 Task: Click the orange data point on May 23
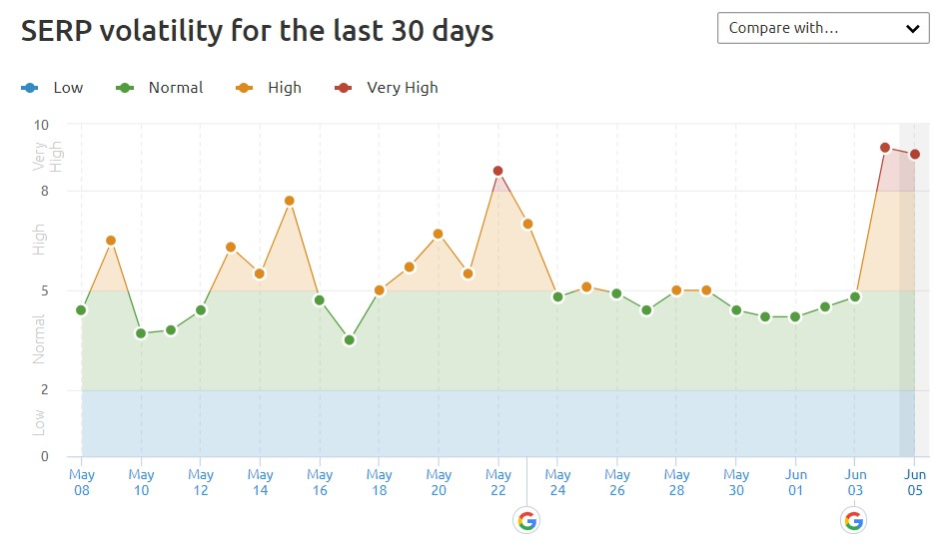527,224
